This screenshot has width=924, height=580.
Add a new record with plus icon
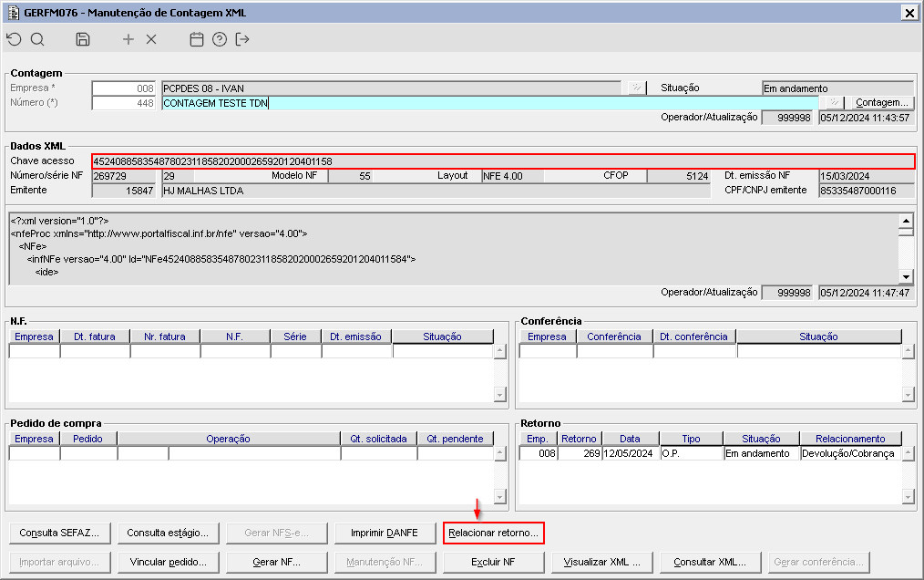pos(128,39)
